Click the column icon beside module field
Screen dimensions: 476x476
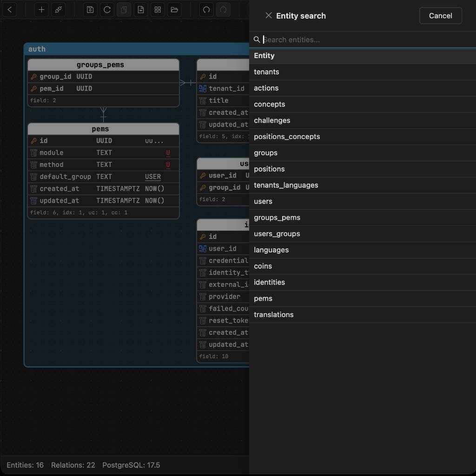click(33, 152)
